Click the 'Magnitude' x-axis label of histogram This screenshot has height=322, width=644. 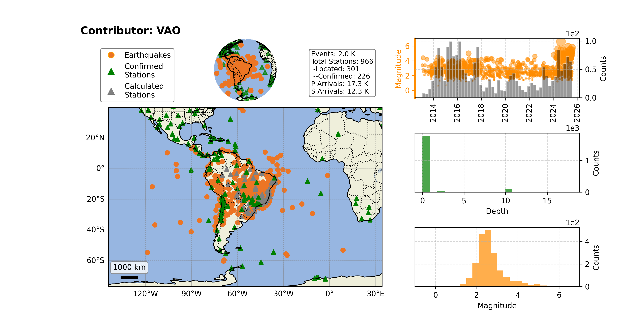497,306
